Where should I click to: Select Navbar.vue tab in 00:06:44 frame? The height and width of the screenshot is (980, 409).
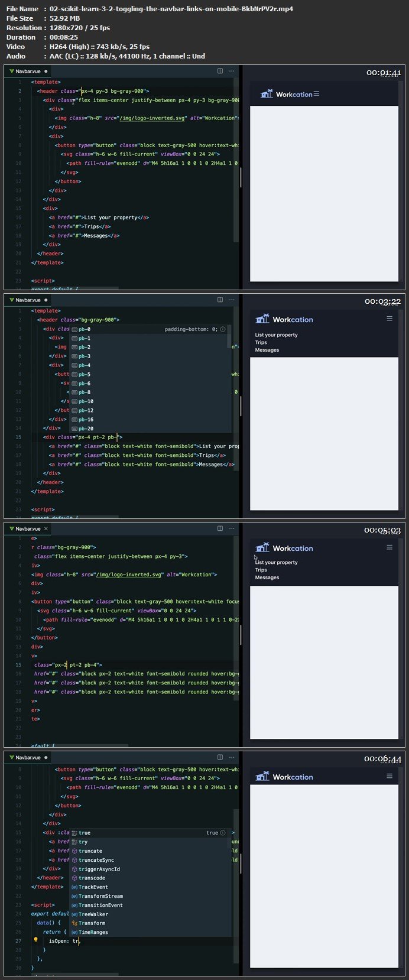pyautogui.click(x=27, y=757)
